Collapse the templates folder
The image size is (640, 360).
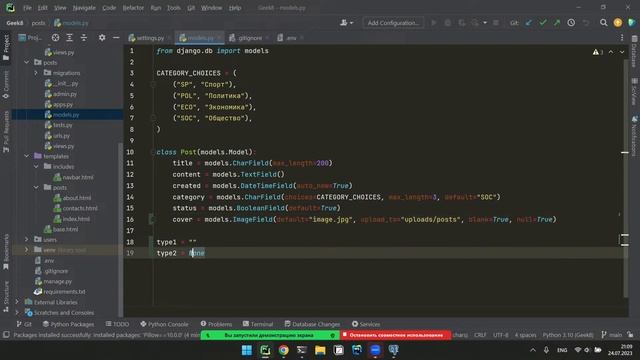point(27,156)
